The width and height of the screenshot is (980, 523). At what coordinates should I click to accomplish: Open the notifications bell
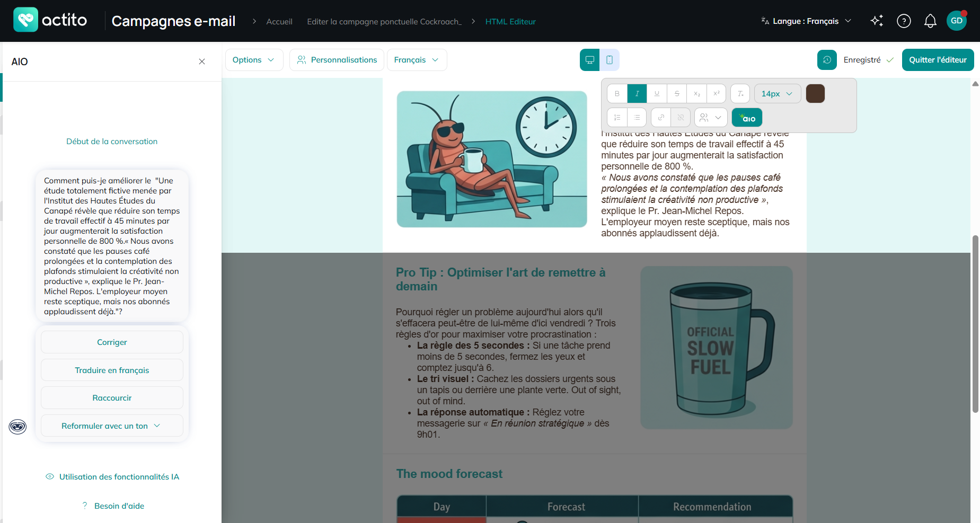[x=930, y=21]
